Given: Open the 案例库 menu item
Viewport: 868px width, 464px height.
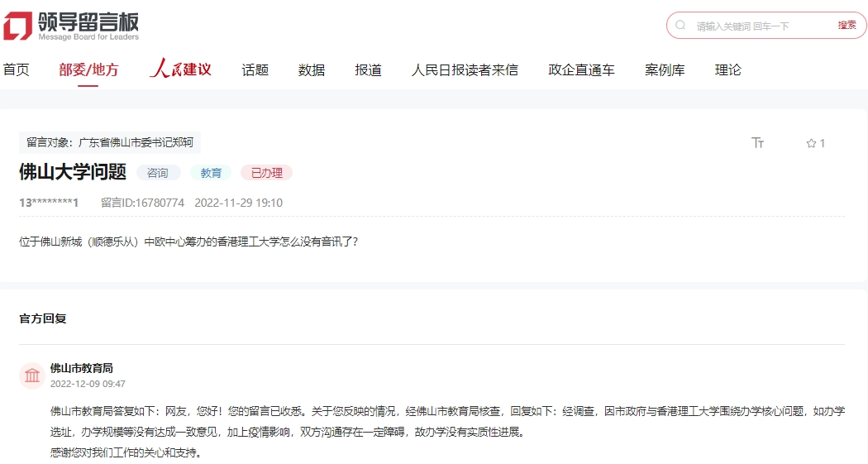Looking at the screenshot, I should pos(665,69).
